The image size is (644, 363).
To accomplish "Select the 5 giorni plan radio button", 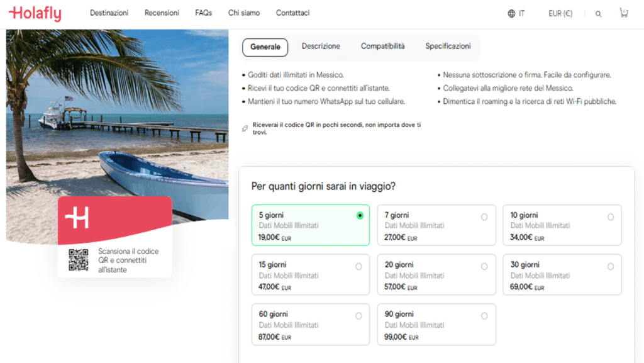I will pyautogui.click(x=360, y=215).
